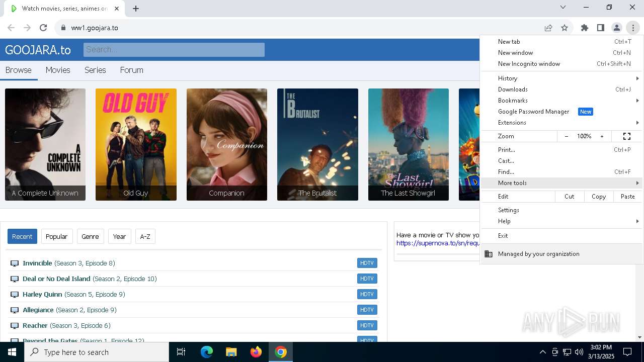Click the share this page icon
644x362 pixels.
click(548, 28)
